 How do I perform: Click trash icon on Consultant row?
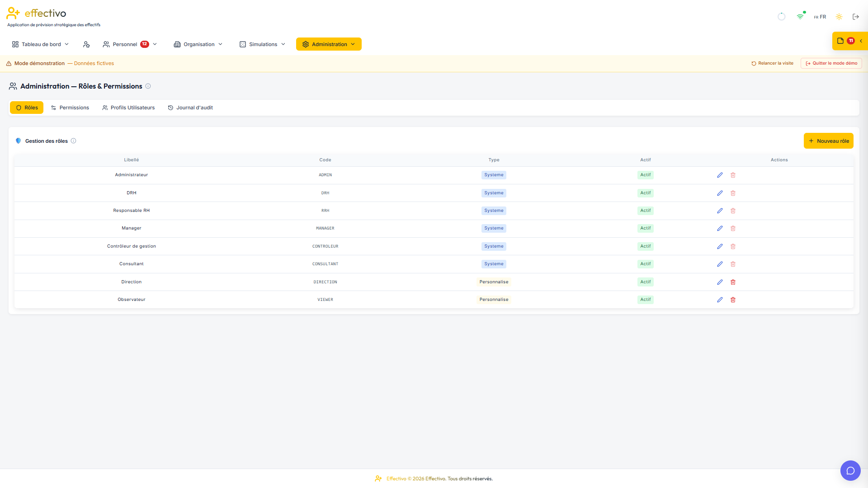(x=733, y=264)
